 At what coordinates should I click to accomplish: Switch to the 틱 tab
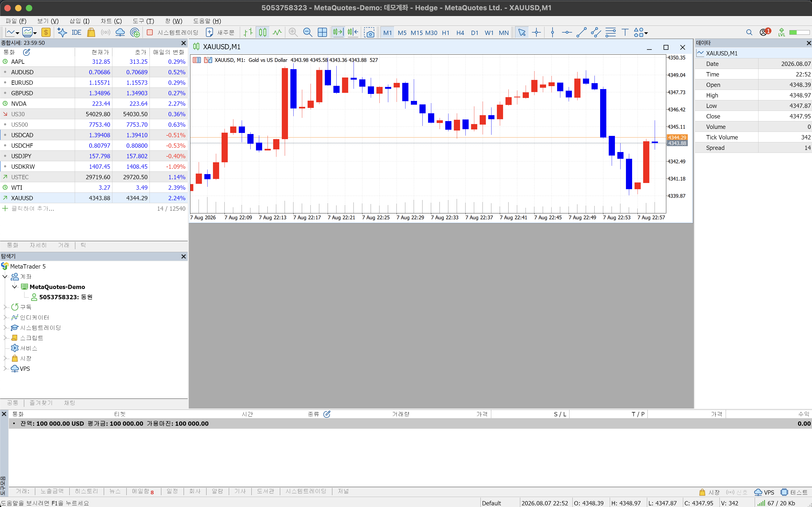click(83, 245)
